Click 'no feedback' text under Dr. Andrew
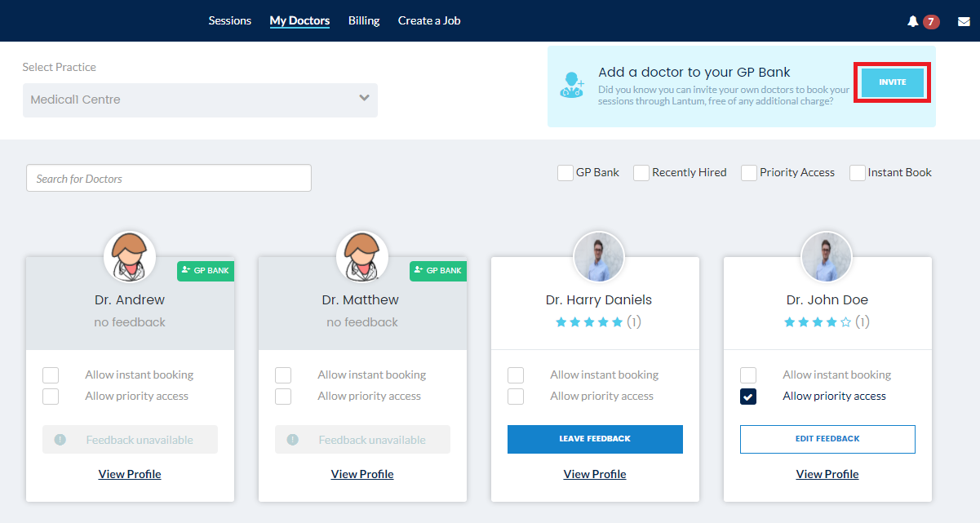Screen dimensions: 980x523 (x=130, y=322)
